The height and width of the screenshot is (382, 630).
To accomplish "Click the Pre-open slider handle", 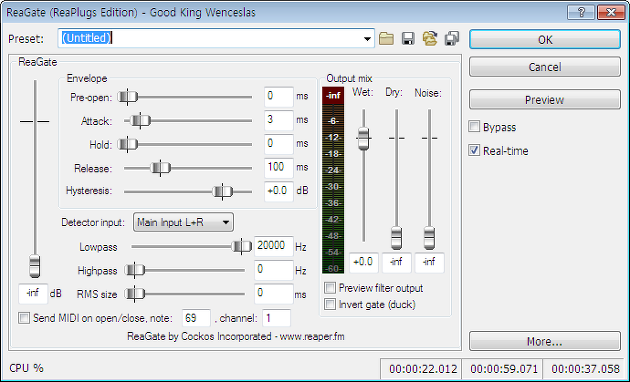I will [128, 97].
